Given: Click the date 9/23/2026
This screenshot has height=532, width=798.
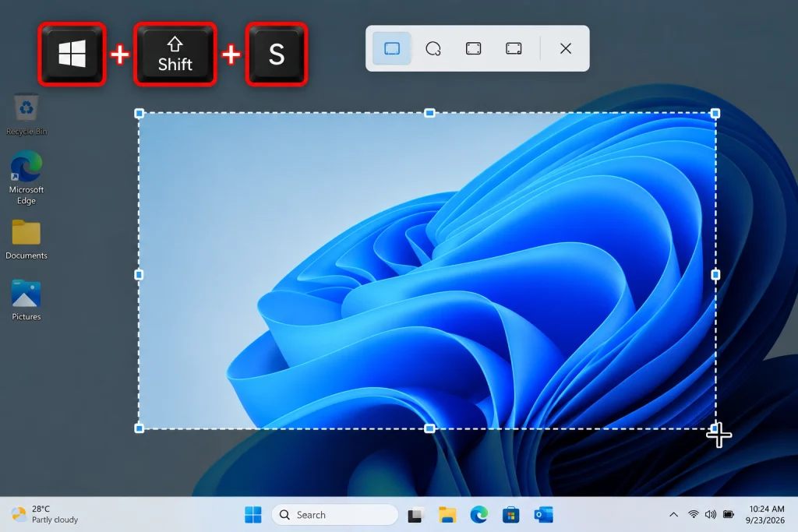Looking at the screenshot, I should 765,520.
